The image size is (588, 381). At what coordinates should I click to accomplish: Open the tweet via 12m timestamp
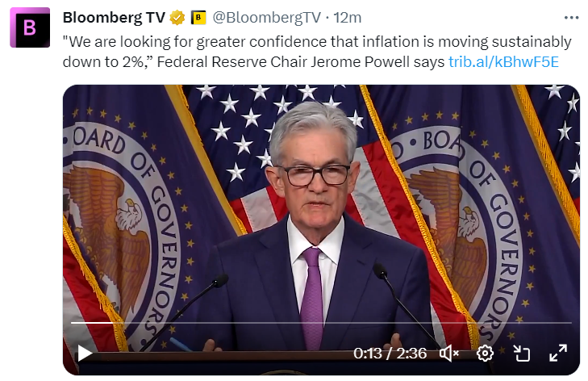tap(348, 18)
